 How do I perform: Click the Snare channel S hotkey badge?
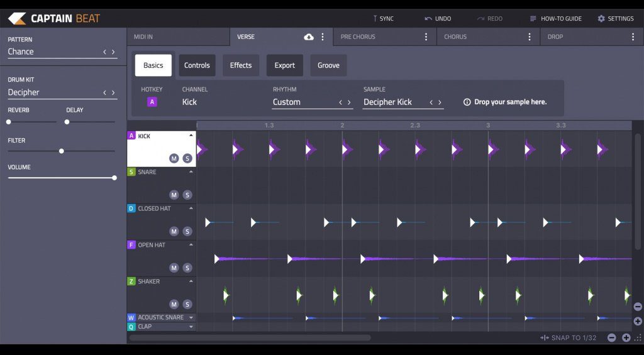(x=131, y=172)
